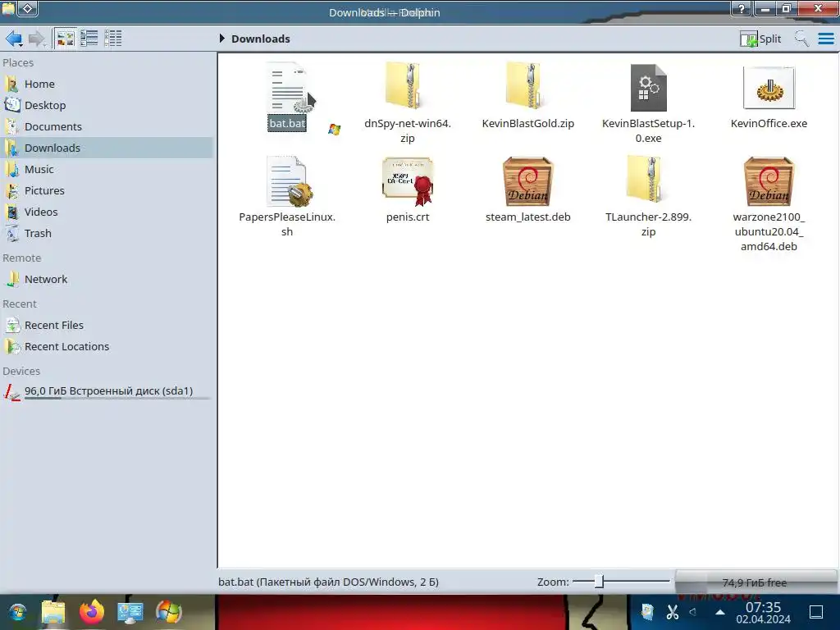
Task: Go forward with the grey arrow
Action: pyautogui.click(x=36, y=39)
